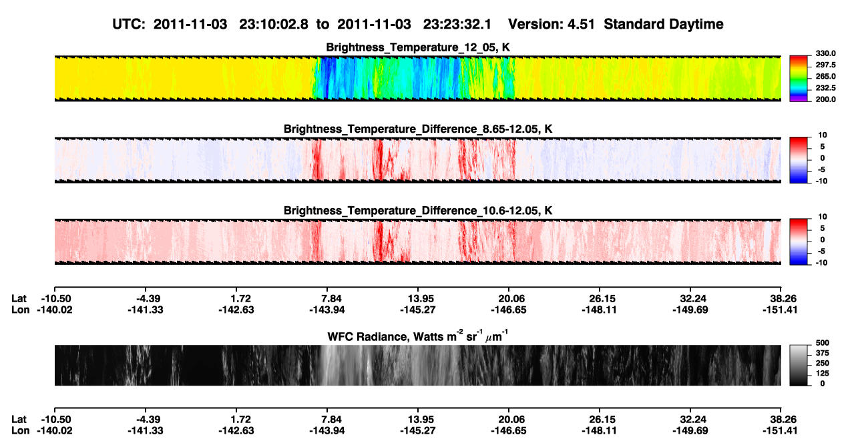Click the '297.5' color scale label
The width and height of the screenshot is (868, 445).
[x=825, y=65]
